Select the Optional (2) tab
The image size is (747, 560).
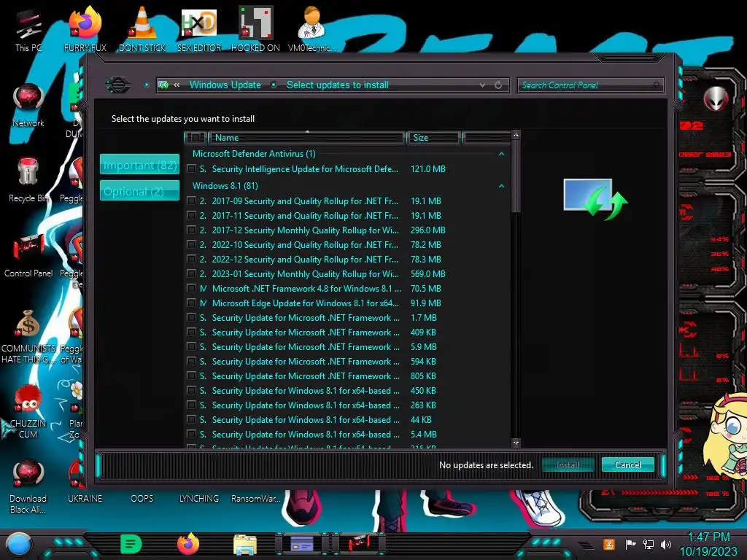[139, 191]
